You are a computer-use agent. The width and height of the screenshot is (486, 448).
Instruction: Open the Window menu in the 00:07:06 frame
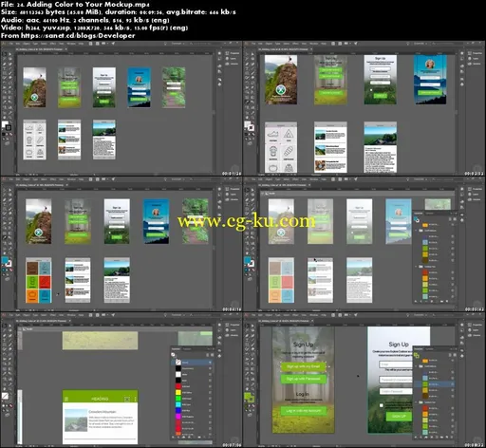(71, 315)
